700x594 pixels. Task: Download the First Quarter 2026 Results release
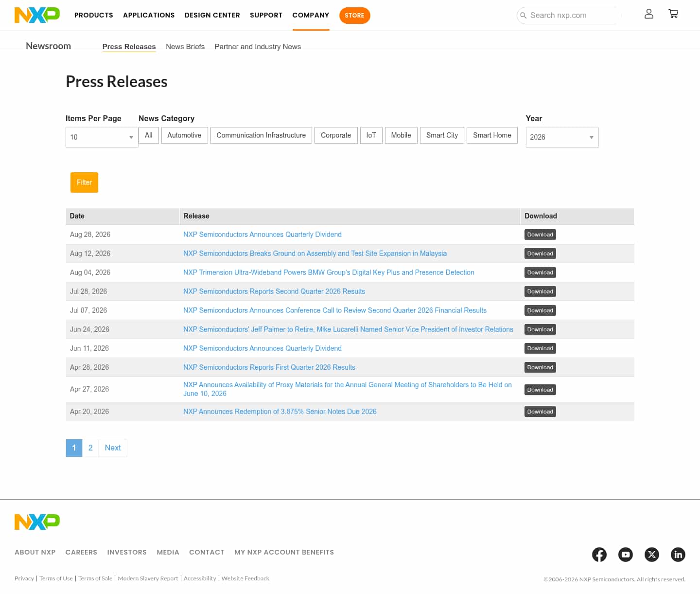pyautogui.click(x=540, y=367)
